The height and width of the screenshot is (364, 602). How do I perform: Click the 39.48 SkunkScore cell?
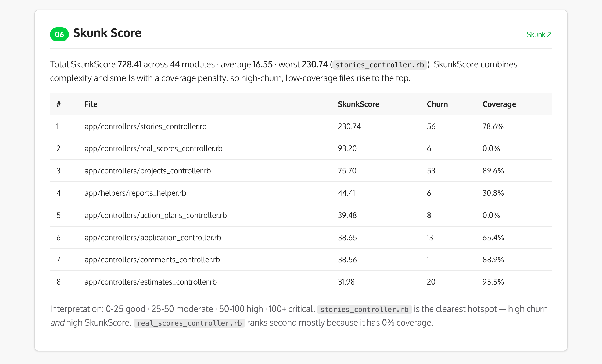click(347, 215)
